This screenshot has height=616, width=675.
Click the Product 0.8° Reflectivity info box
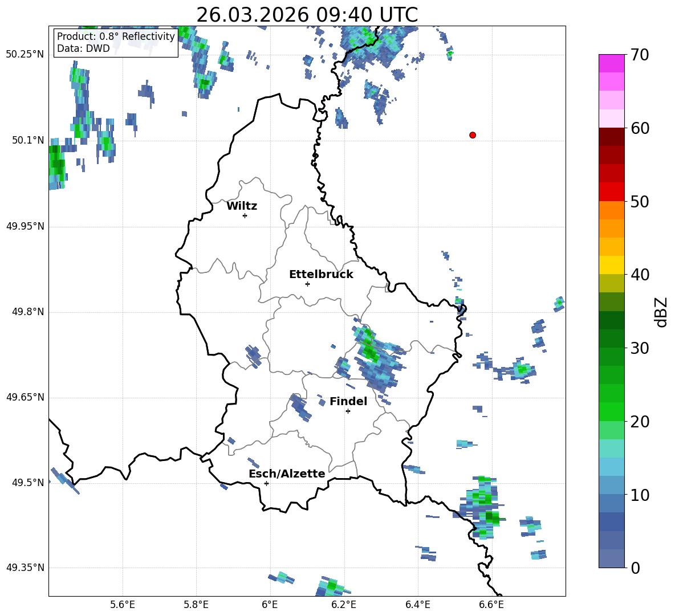pos(116,43)
